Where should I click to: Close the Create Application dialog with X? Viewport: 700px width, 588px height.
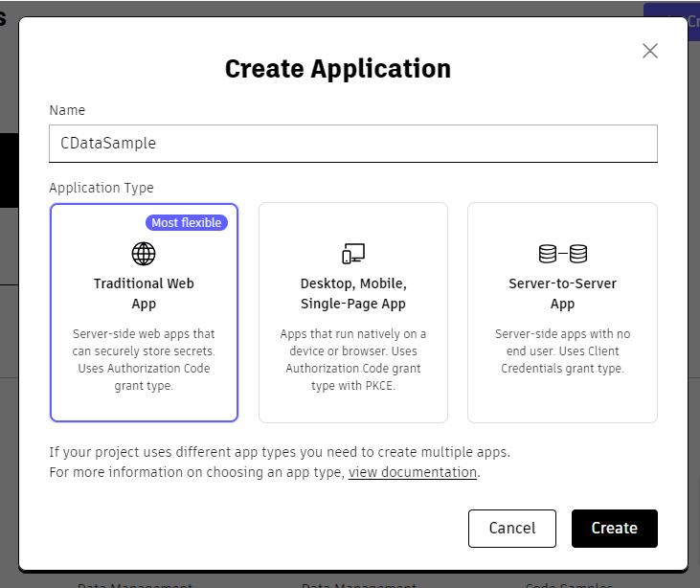650,51
